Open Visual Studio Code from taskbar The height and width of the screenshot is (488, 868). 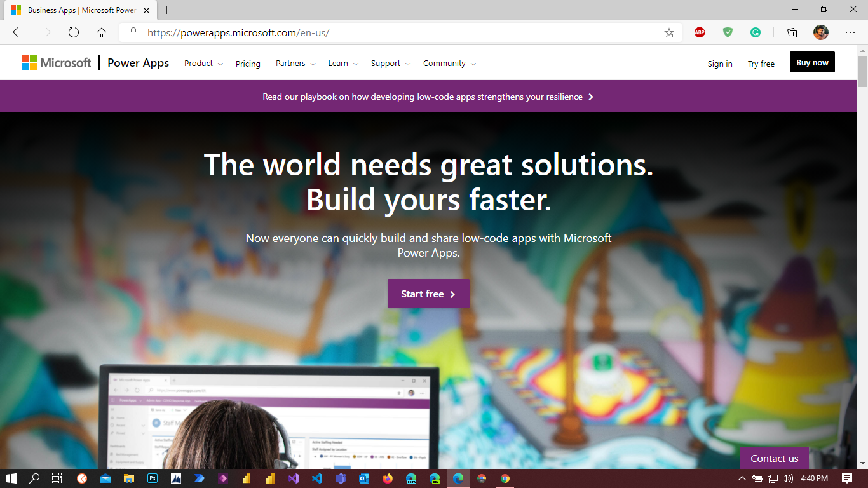316,478
